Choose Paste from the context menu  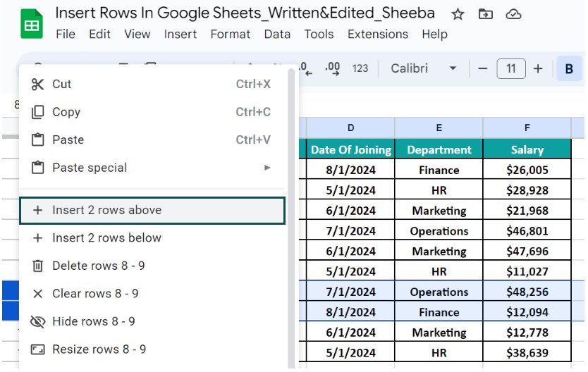(x=152, y=139)
